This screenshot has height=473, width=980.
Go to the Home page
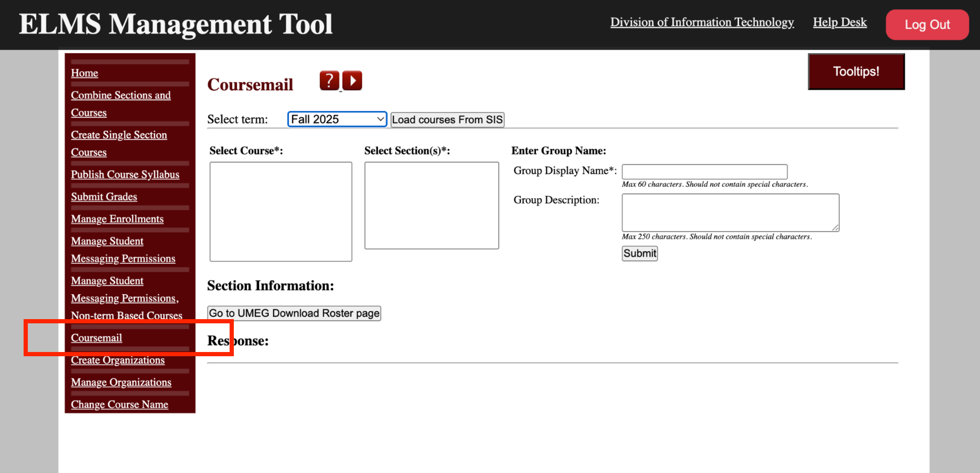(84, 73)
